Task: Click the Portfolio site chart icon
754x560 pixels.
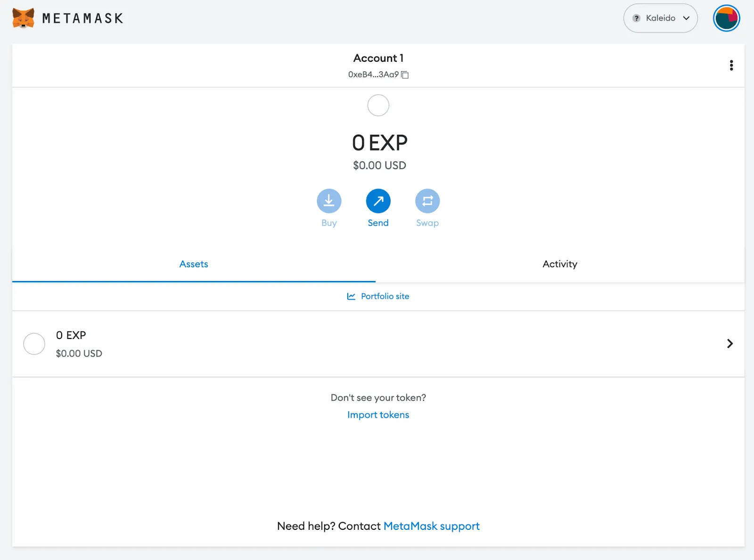Action: (x=351, y=296)
